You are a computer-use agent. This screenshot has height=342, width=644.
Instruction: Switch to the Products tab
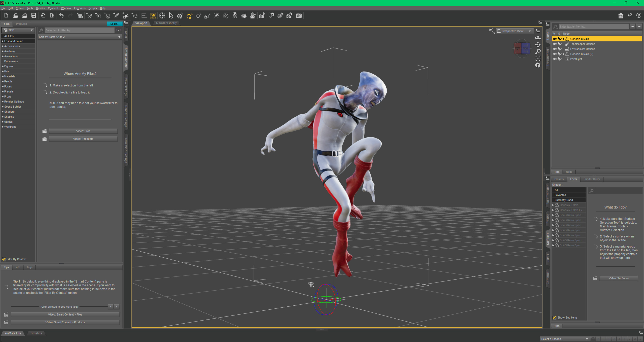pyautogui.click(x=21, y=24)
